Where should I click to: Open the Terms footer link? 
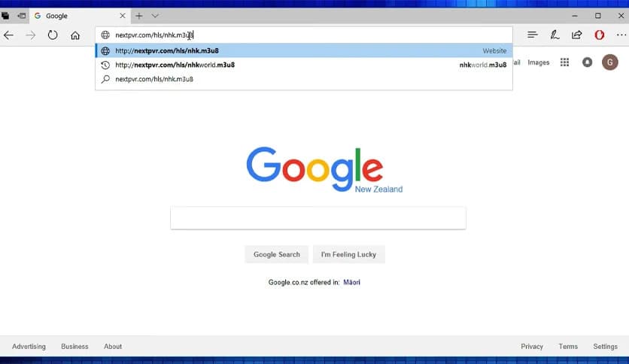click(568, 347)
